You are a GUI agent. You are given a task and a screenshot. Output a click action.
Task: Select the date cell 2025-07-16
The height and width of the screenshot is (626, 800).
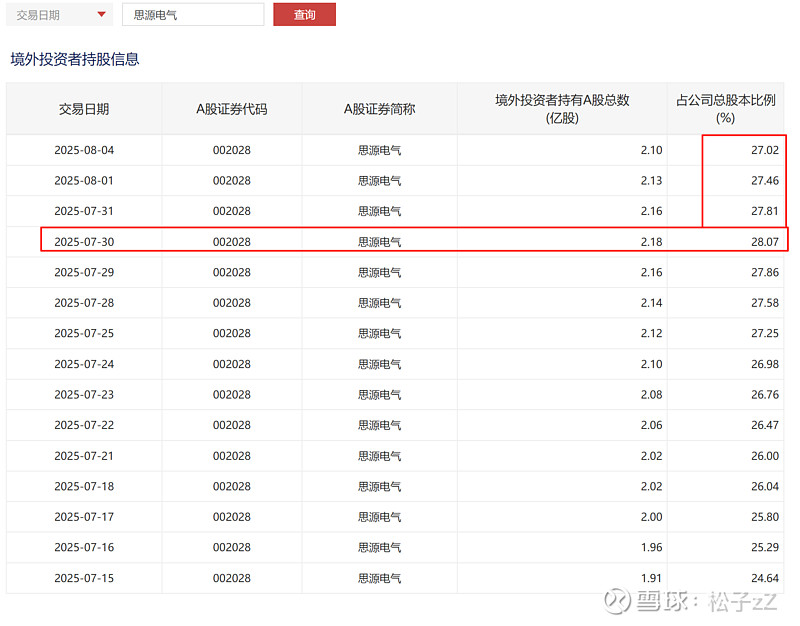click(84, 547)
